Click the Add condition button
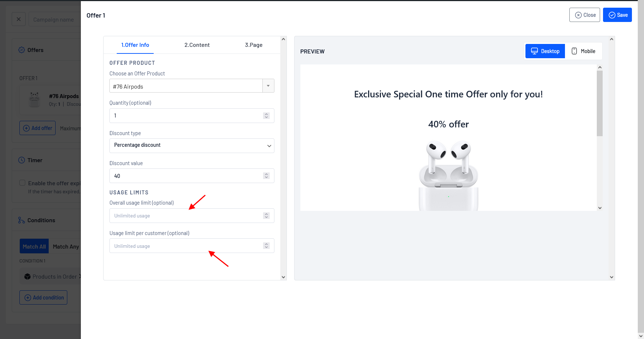The height and width of the screenshot is (339, 644). [43, 298]
